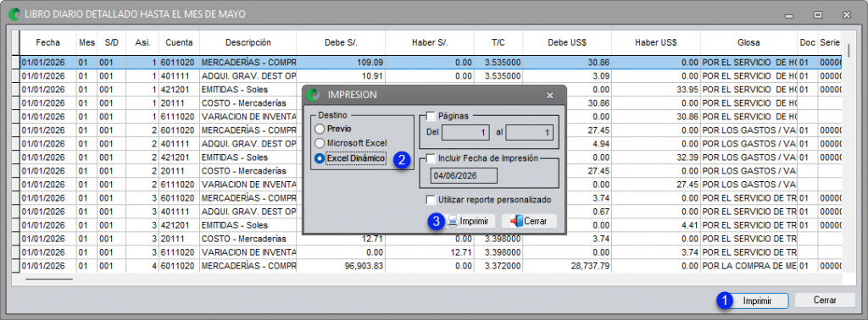The width and height of the screenshot is (868, 320).
Task: Click the Fecha column header
Action: point(48,42)
